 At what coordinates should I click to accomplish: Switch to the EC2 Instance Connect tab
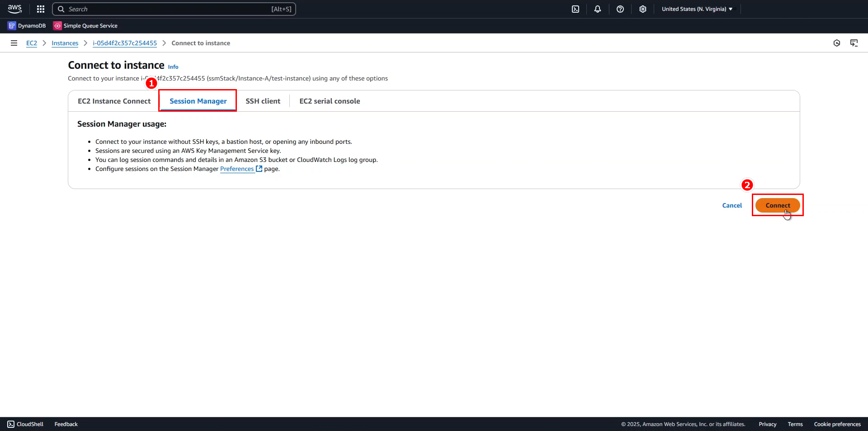pos(114,101)
